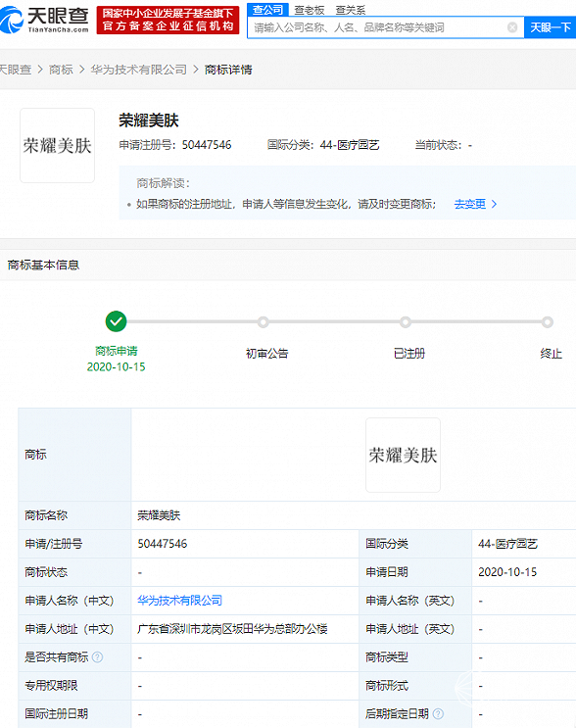Viewport: 576px width, 728px height.
Task: Click the 去变更 link
Action: (475, 204)
